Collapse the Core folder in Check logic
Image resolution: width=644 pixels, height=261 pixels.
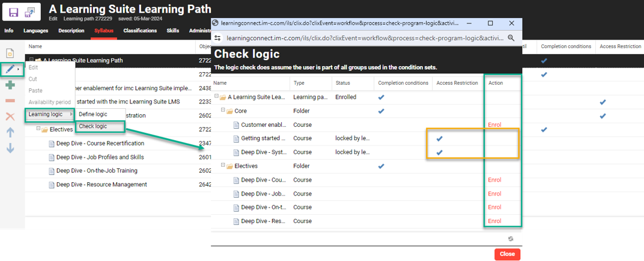pyautogui.click(x=223, y=109)
